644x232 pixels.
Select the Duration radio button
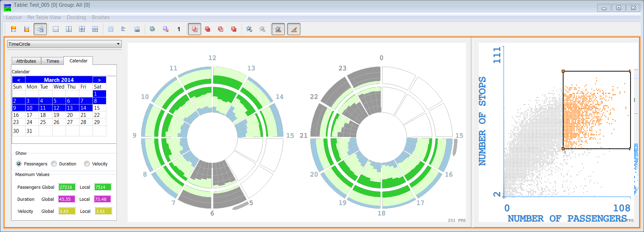(x=54, y=164)
